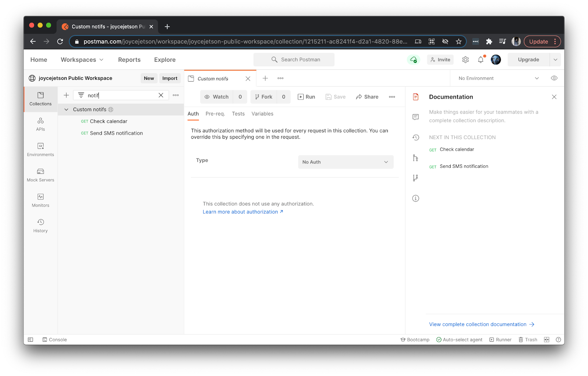The width and height of the screenshot is (588, 376).
Task: Open the changelog history icon in right panel
Action: pos(416,137)
